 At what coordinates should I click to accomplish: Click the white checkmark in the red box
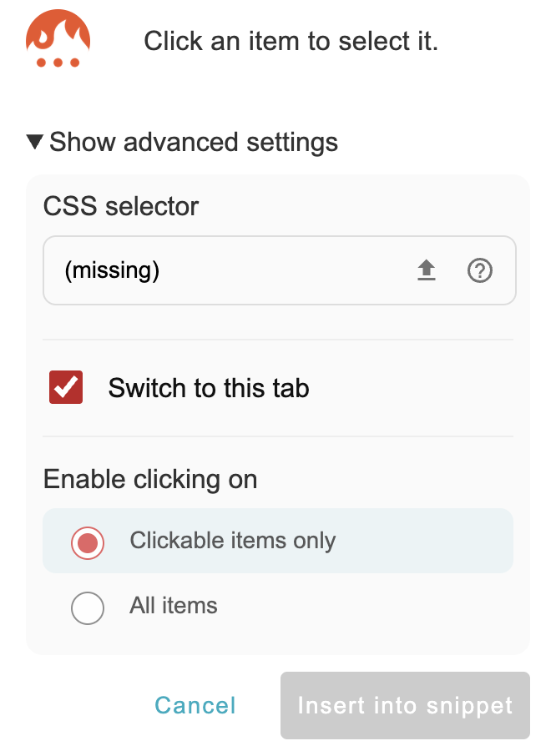[x=66, y=388]
